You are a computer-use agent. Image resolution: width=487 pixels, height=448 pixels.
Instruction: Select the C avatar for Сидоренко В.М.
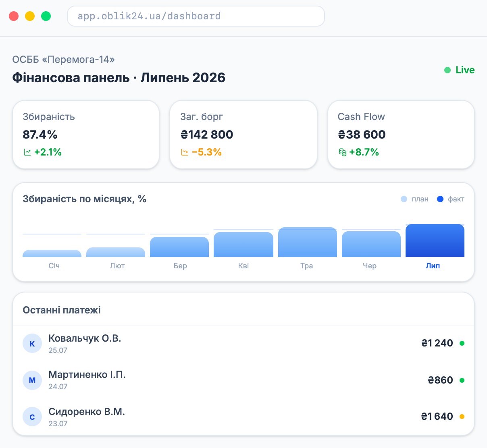32,417
